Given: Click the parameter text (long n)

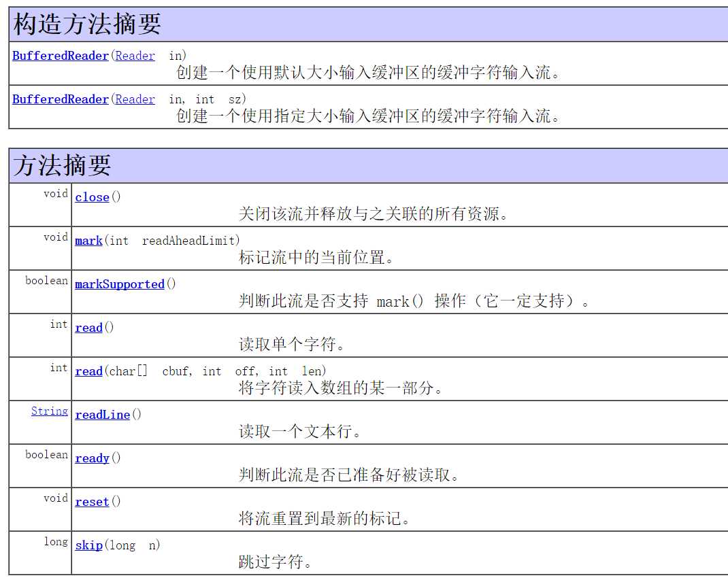Looking at the screenshot, I should (132, 545).
